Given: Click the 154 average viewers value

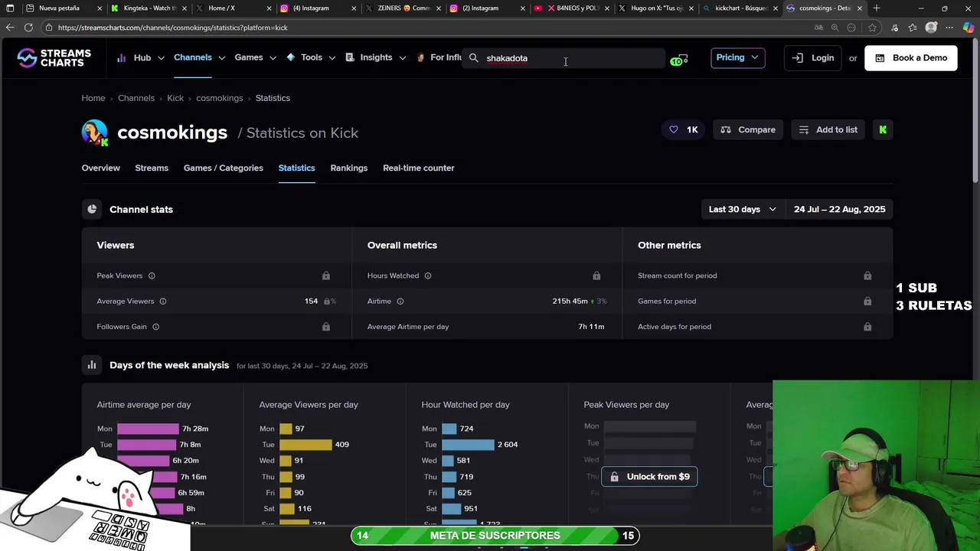Looking at the screenshot, I should [311, 302].
